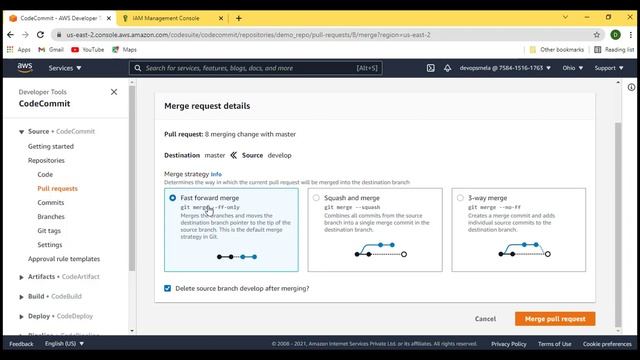The image size is (640, 360).
Task: Open the Chrome profile avatar D
Action: (x=616, y=35)
